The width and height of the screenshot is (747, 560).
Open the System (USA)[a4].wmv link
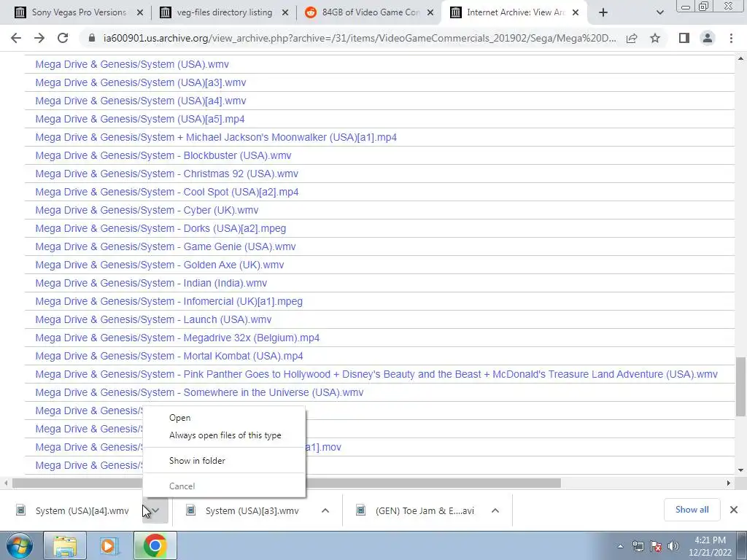click(x=141, y=101)
